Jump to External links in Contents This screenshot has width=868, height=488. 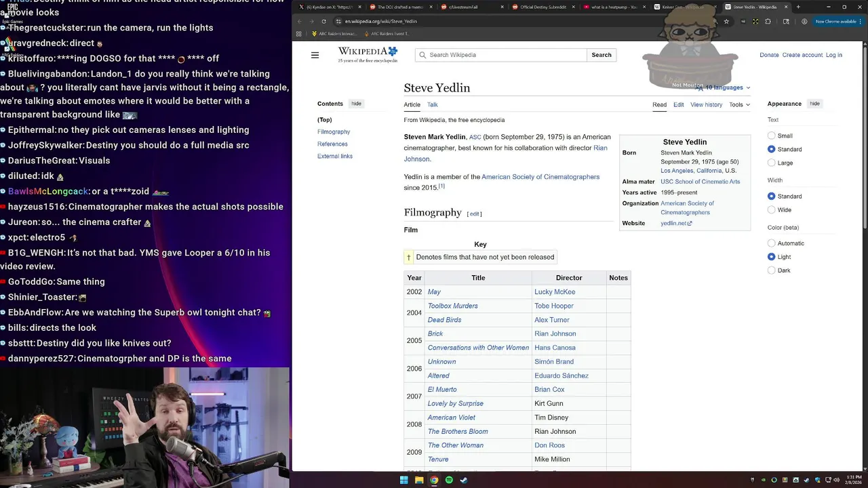tap(335, 156)
